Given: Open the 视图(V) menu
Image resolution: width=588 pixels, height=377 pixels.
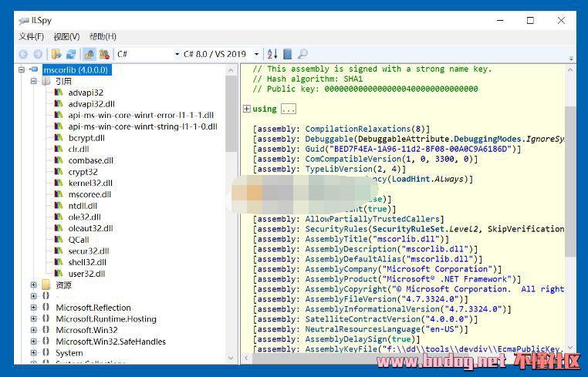Looking at the screenshot, I should click(66, 36).
